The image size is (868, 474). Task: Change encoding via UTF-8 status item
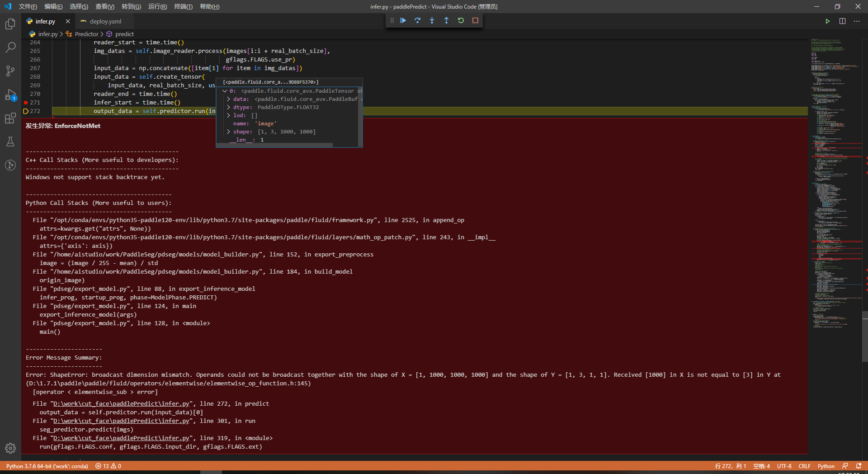[784, 466]
